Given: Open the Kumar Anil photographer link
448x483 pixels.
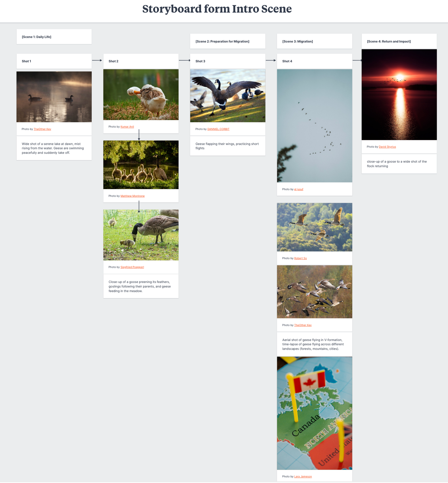Looking at the screenshot, I should 127,127.
